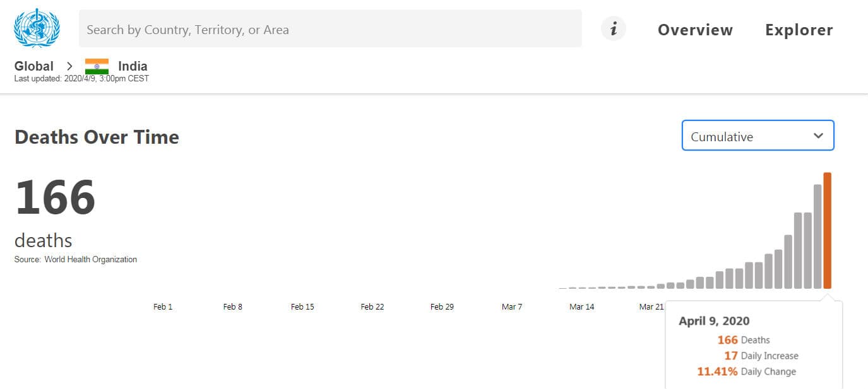Click the Feb 22 axis label

tap(372, 307)
